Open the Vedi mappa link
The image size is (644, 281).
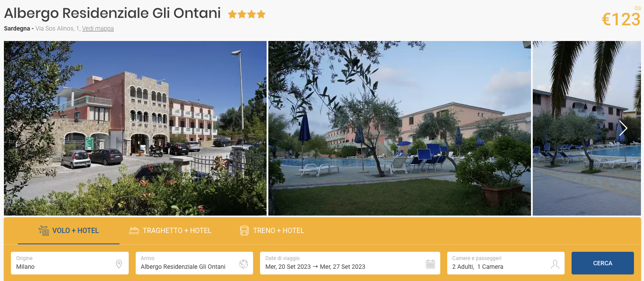[x=98, y=29]
